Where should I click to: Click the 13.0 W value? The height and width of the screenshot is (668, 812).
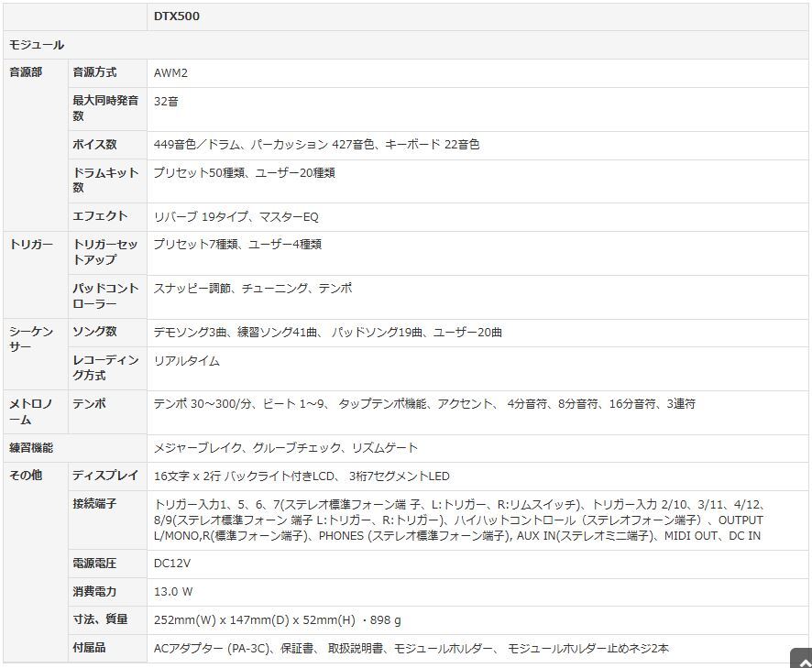click(x=173, y=592)
